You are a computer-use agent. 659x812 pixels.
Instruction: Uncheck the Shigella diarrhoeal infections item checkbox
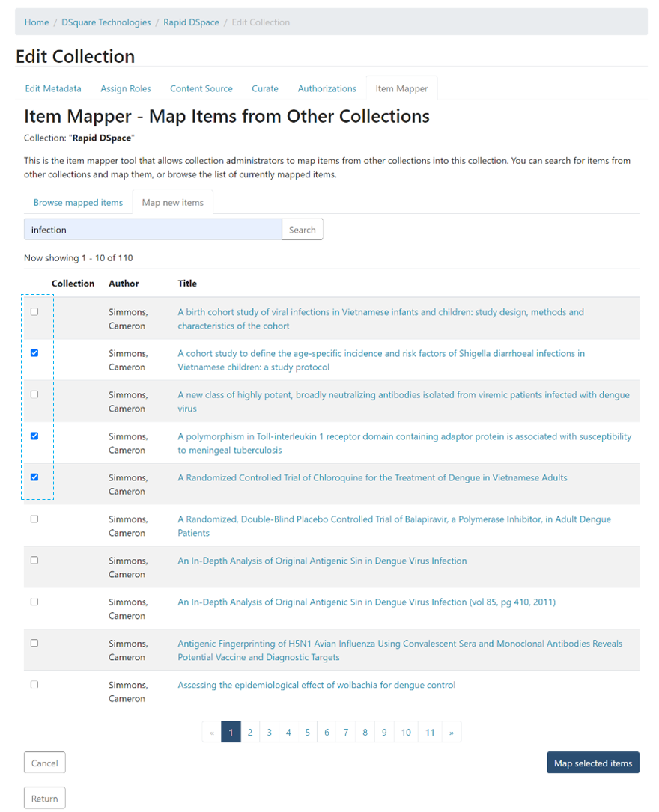(34, 353)
